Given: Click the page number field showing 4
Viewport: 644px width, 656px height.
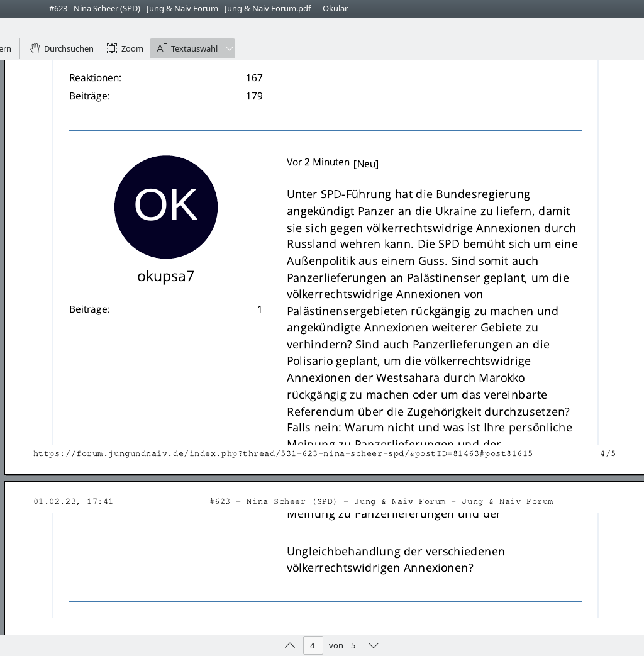Looking at the screenshot, I should (313, 645).
